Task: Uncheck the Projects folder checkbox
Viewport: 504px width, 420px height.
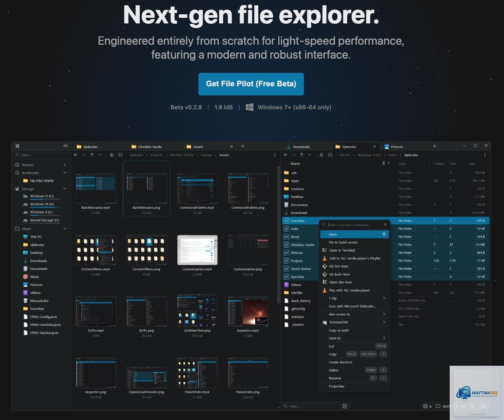Action: (287, 261)
